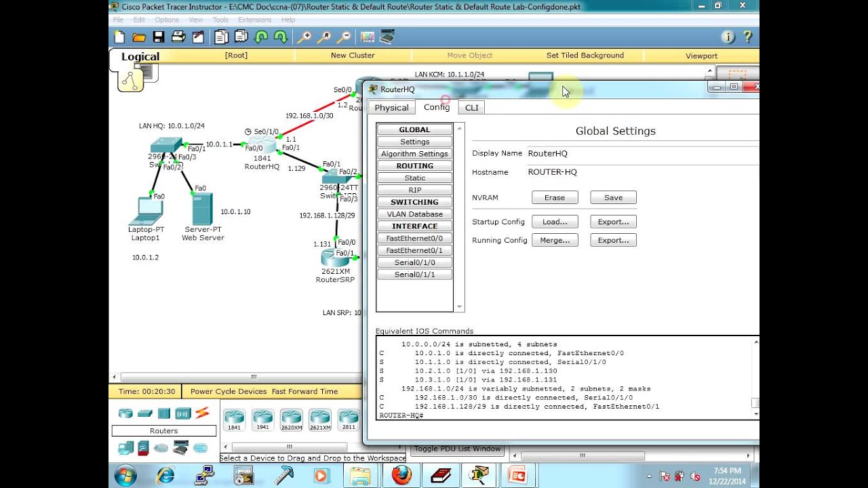The width and height of the screenshot is (868, 488).
Task: Open Static routing configuration
Action: 415,178
